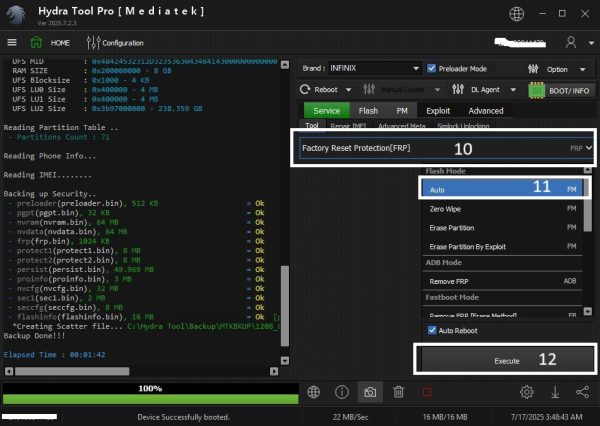Screen dimensions: 600x426
Task: Click the Reboot circular arrow icon
Action: pos(305,90)
